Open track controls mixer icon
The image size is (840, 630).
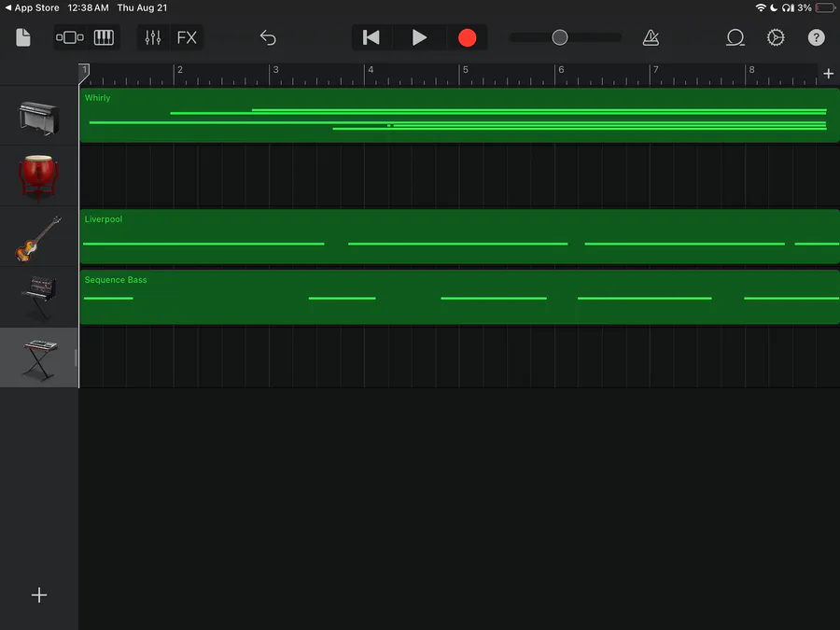tap(153, 37)
